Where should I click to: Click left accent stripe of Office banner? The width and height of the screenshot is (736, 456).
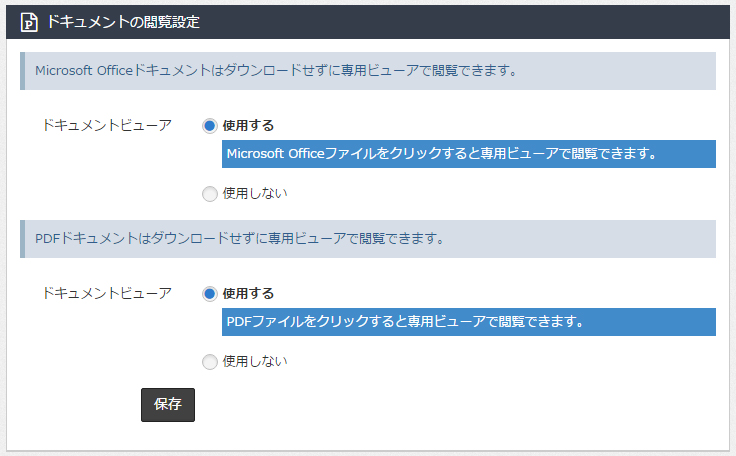coord(23,71)
